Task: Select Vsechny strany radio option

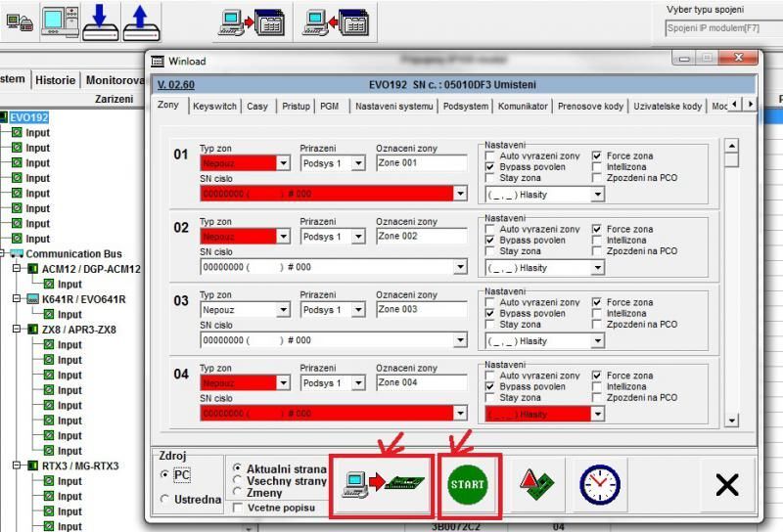Action: click(238, 481)
